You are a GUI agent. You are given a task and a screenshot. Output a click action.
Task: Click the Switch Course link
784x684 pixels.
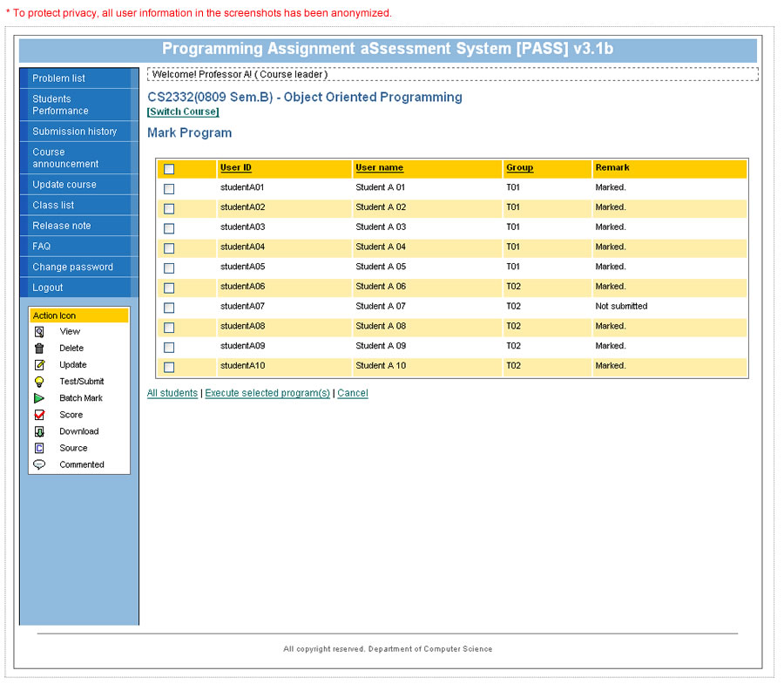tap(183, 112)
